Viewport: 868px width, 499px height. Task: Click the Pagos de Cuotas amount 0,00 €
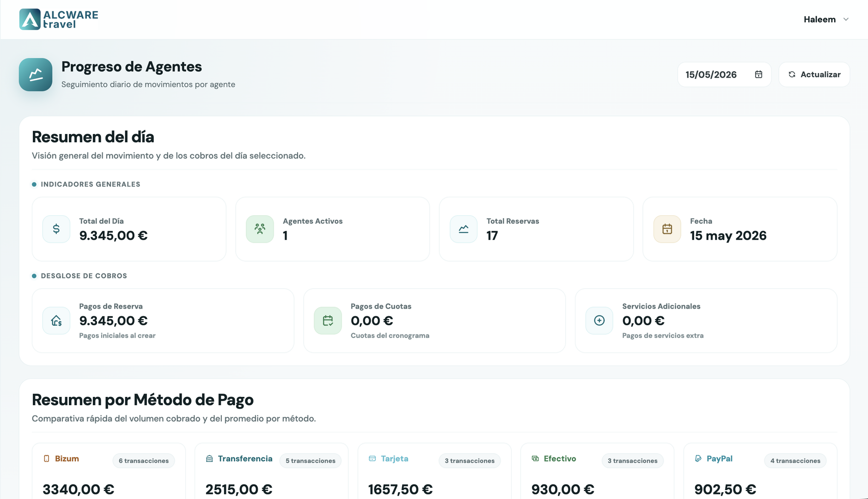(x=372, y=321)
